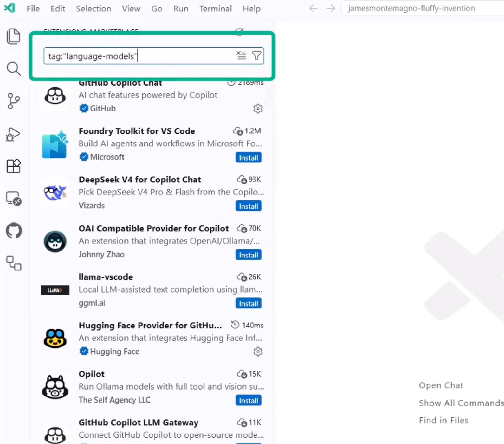Go back using the left arrow

tap(313, 8)
